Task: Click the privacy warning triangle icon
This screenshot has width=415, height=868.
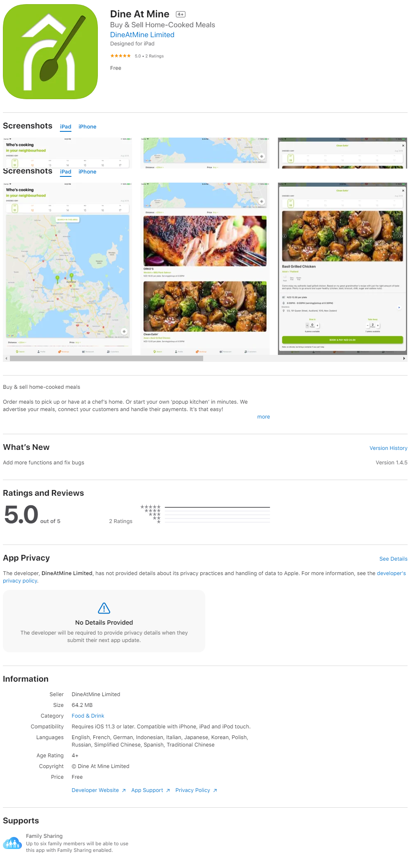Action: click(104, 608)
